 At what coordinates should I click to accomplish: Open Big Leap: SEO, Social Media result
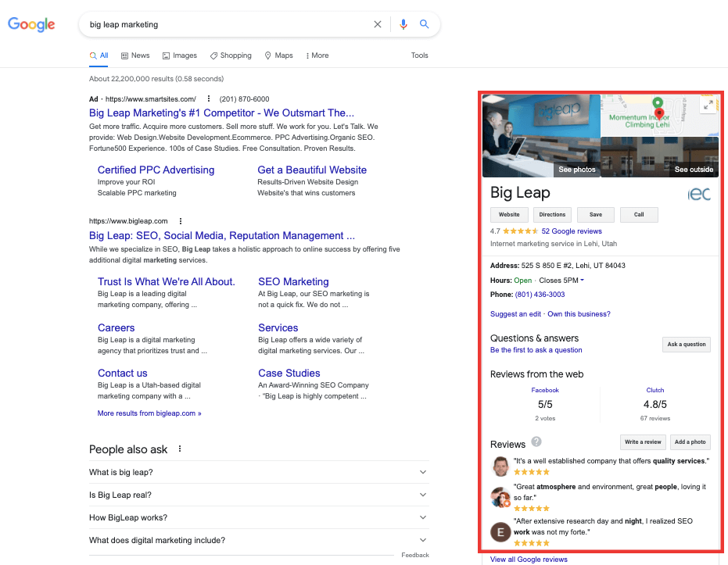click(x=222, y=236)
